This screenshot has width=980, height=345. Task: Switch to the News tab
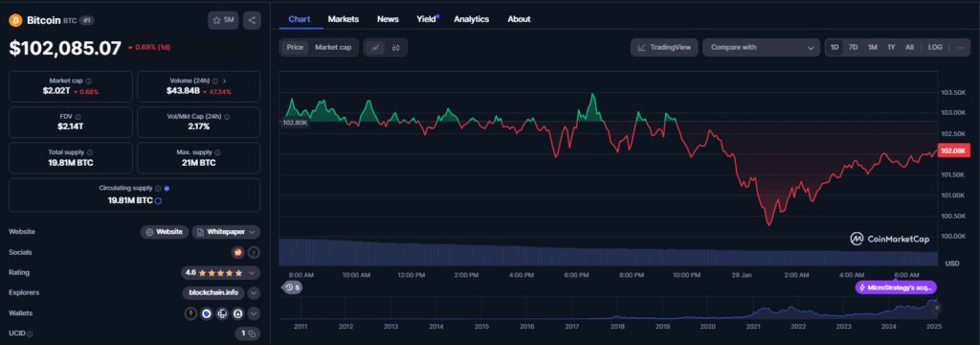(388, 19)
